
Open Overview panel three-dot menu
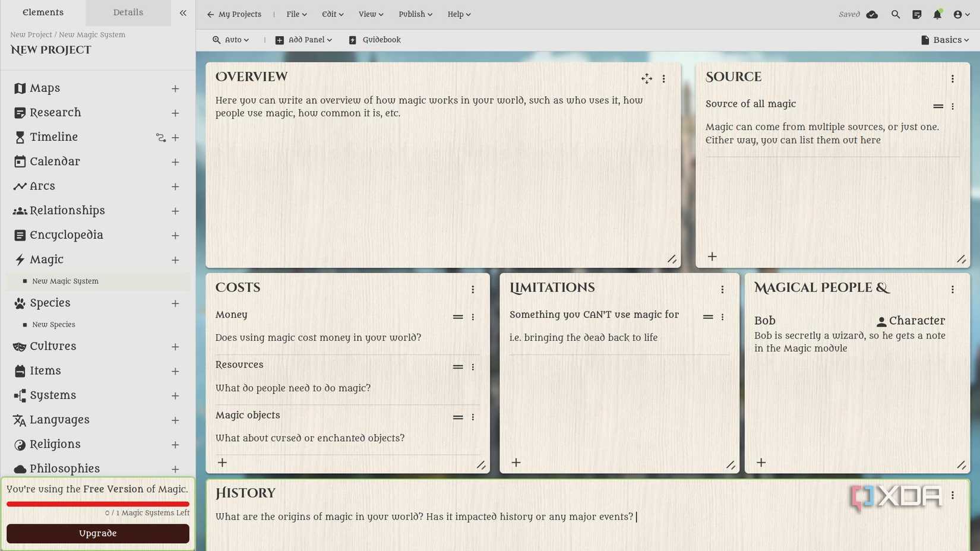(663, 78)
